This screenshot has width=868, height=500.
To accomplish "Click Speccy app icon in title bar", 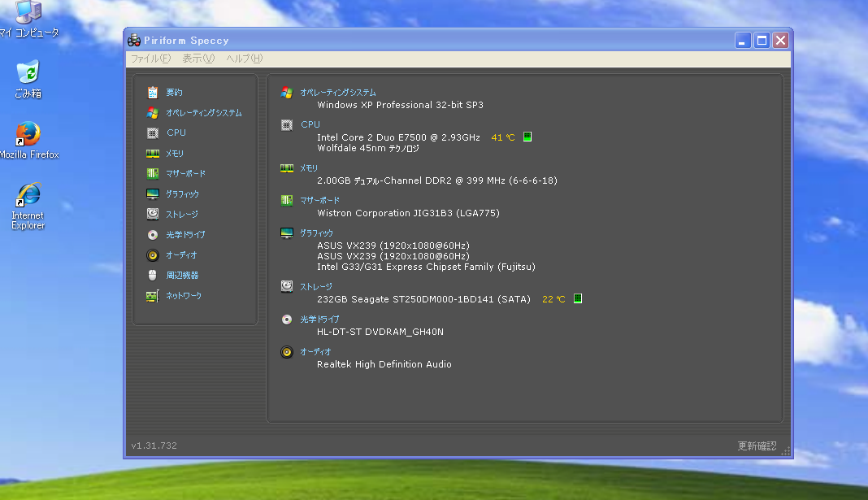I will pos(134,41).
